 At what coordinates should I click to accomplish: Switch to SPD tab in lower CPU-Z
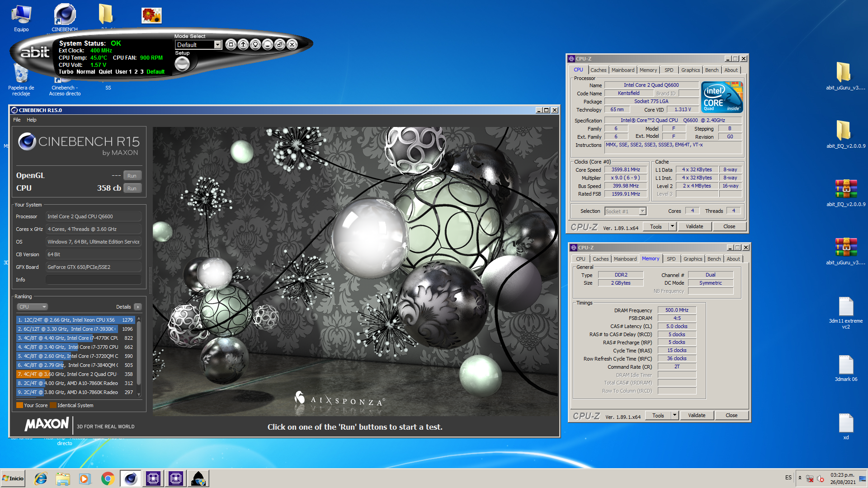pyautogui.click(x=671, y=259)
